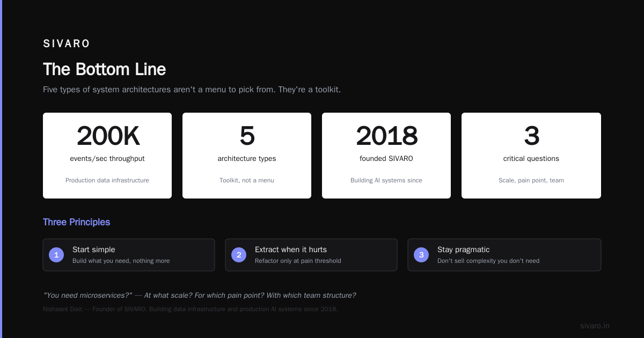Screen dimensions: 644x338
Task: Select the 3 critical questions card
Action: (531, 156)
